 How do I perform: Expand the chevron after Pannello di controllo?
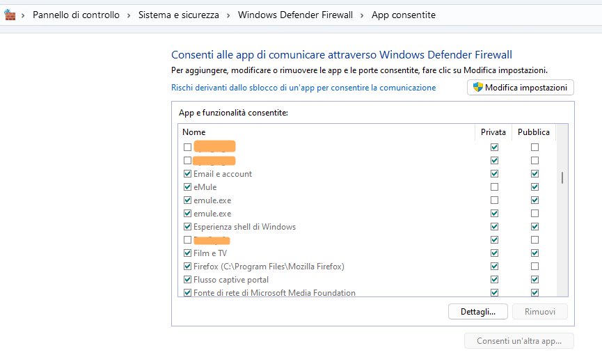point(129,15)
